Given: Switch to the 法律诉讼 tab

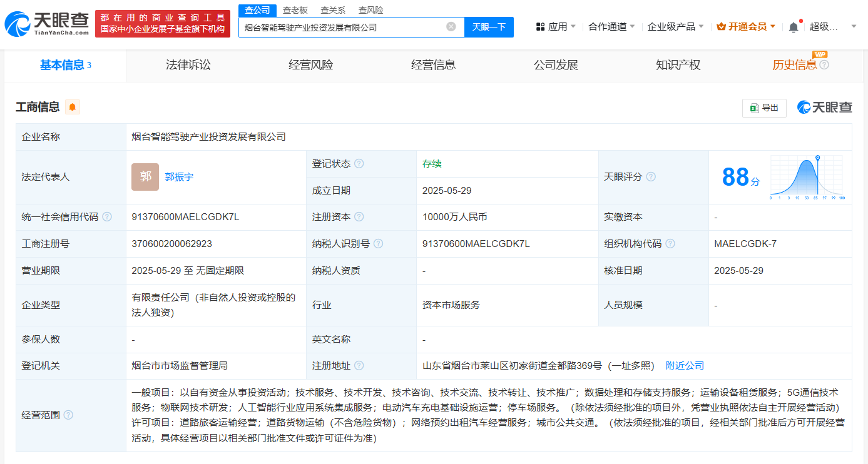Looking at the screenshot, I should point(188,65).
